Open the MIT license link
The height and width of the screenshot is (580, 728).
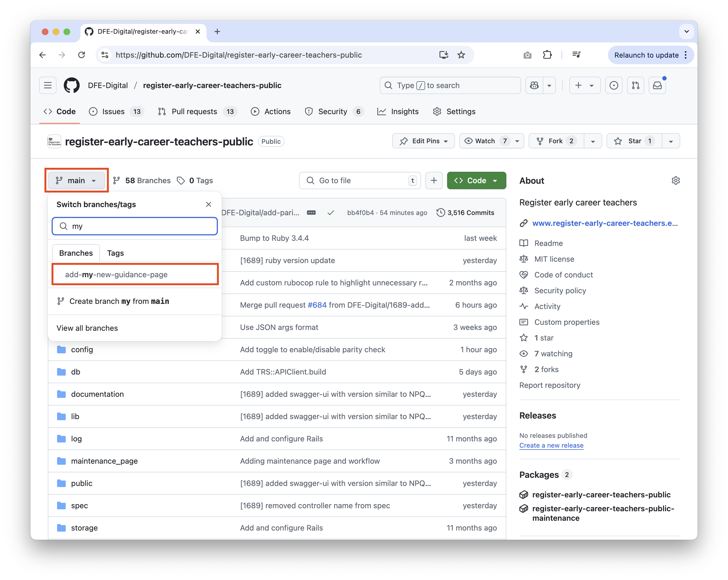(554, 259)
